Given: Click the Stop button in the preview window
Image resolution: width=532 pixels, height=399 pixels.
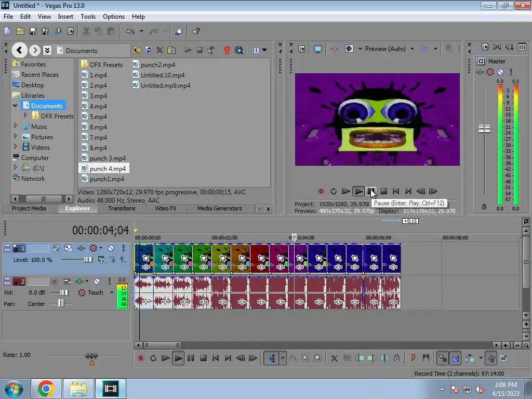Looking at the screenshot, I should [384, 191].
